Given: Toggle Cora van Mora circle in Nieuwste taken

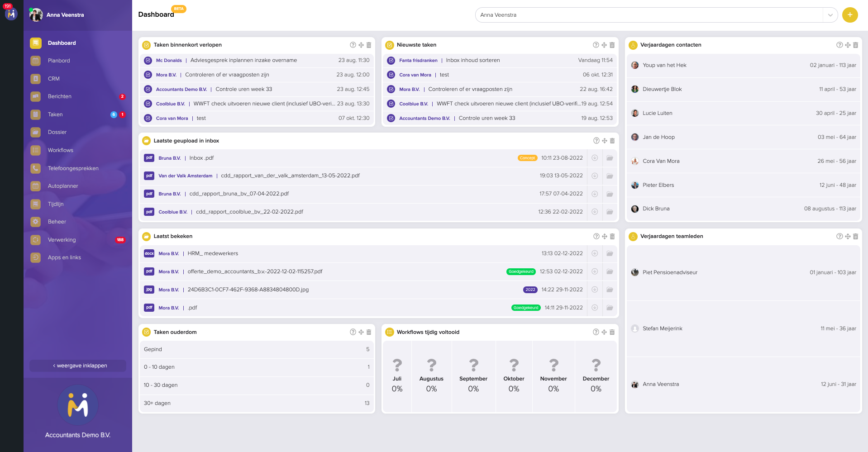Looking at the screenshot, I should [391, 75].
